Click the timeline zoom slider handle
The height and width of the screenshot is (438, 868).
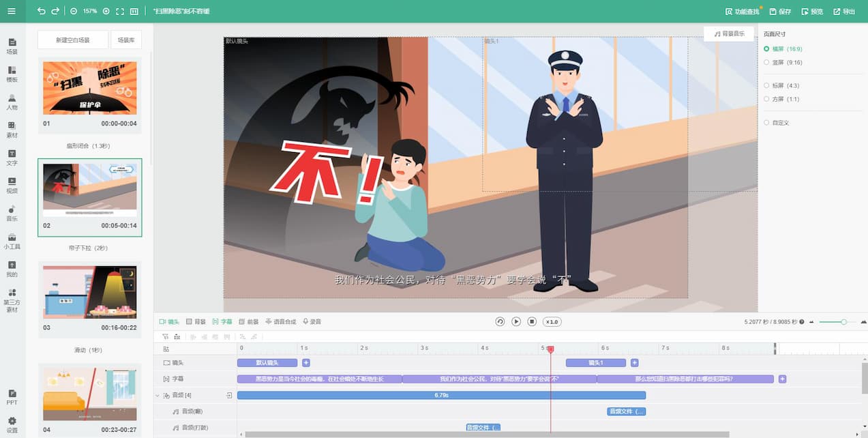[x=843, y=321]
